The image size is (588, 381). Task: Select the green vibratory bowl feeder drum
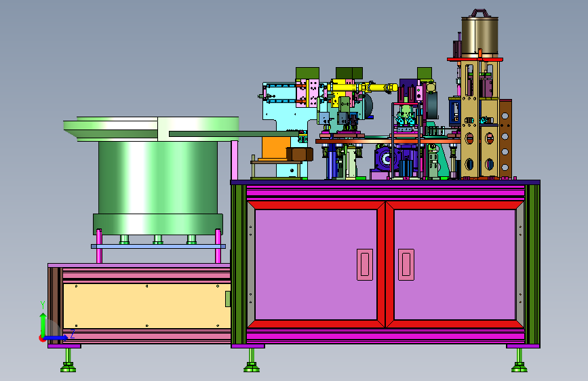tap(158, 178)
